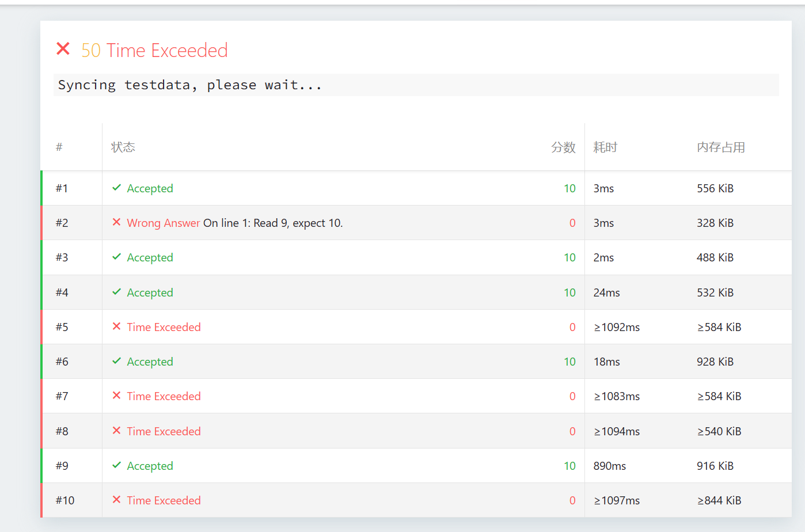805x532 pixels.
Task: Select the Time Exceeded status in row #7
Action: click(164, 396)
